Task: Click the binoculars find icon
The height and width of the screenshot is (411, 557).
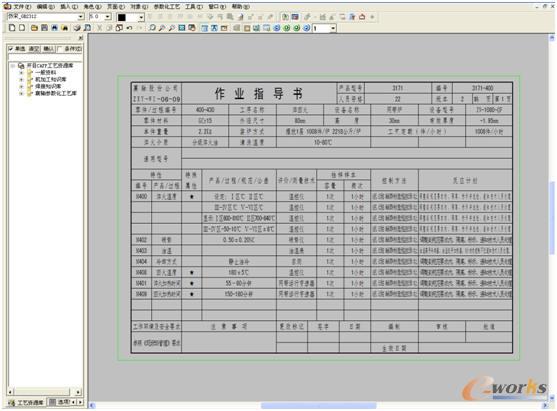Action: click(65, 28)
